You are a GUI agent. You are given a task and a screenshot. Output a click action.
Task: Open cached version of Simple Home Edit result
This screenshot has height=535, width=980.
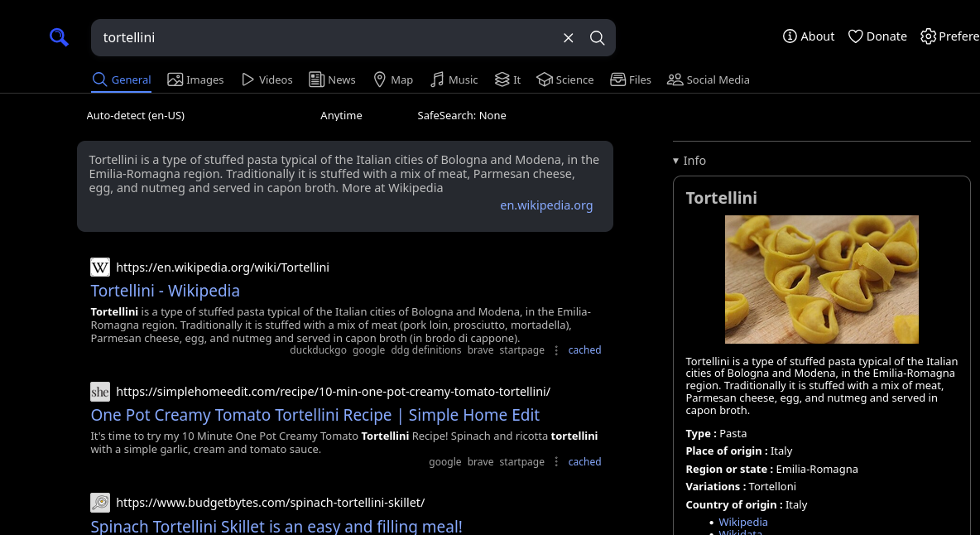584,462
